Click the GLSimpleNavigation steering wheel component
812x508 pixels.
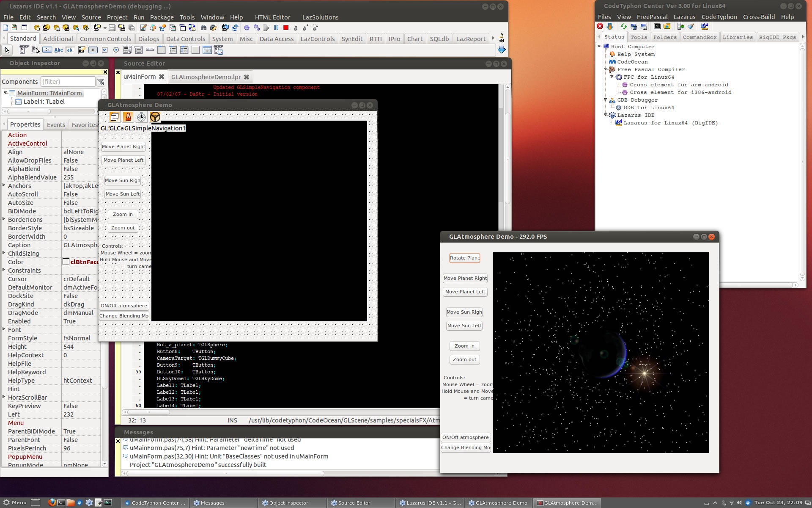pyautogui.click(x=155, y=117)
